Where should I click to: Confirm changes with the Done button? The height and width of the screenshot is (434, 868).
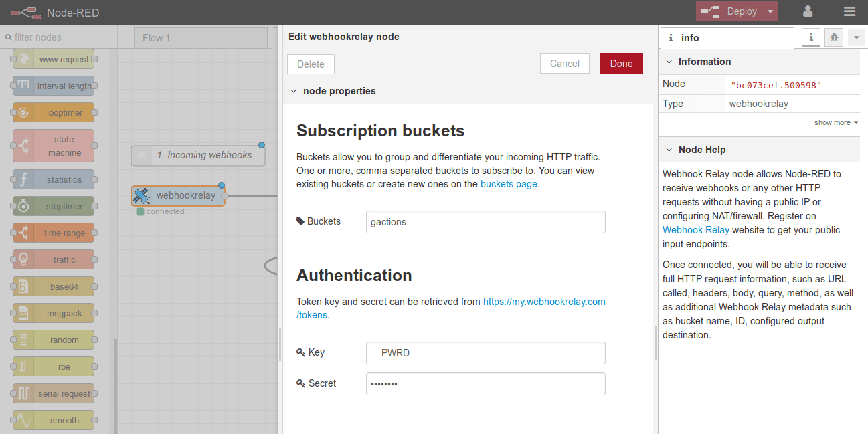pos(621,63)
